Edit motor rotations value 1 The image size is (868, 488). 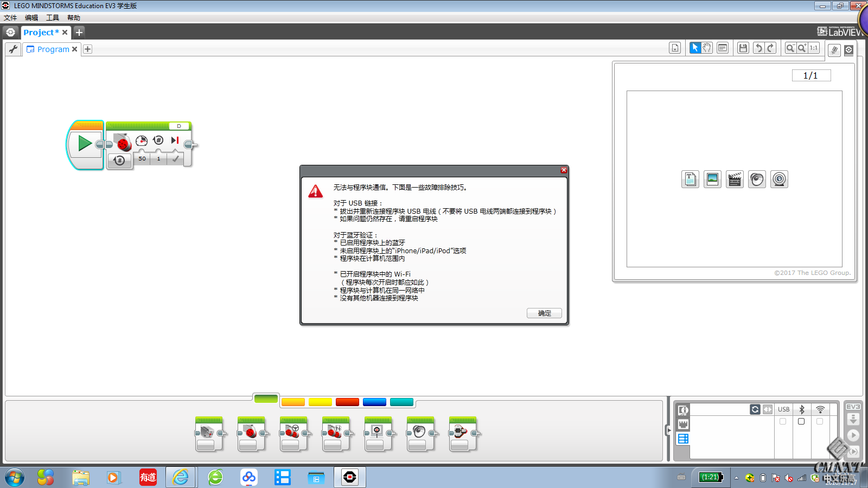click(158, 159)
